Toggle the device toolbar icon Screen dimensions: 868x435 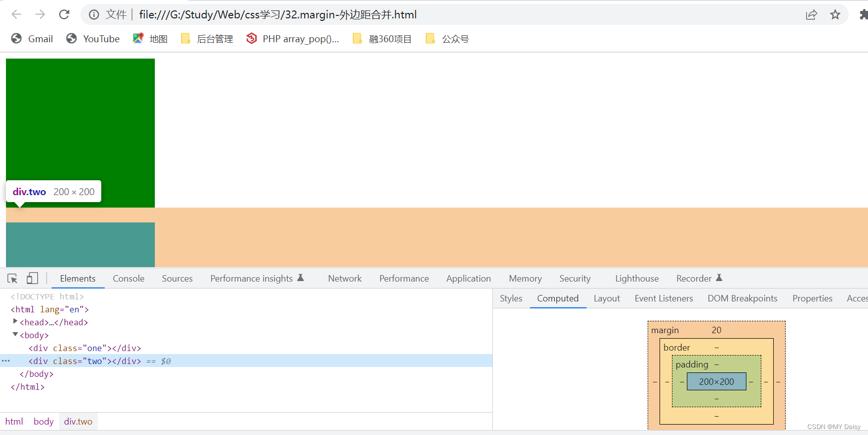click(x=32, y=279)
